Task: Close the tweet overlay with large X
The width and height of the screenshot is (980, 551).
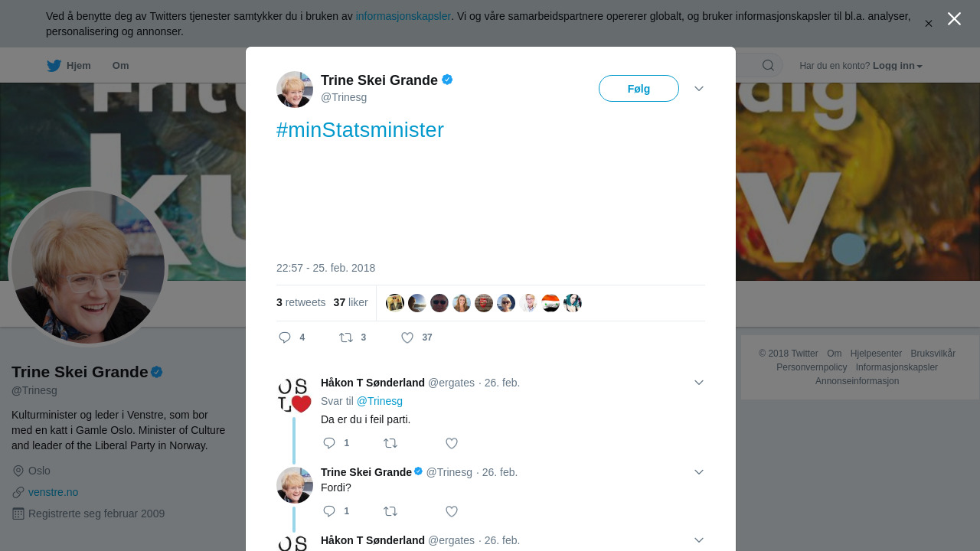Action: (x=954, y=19)
